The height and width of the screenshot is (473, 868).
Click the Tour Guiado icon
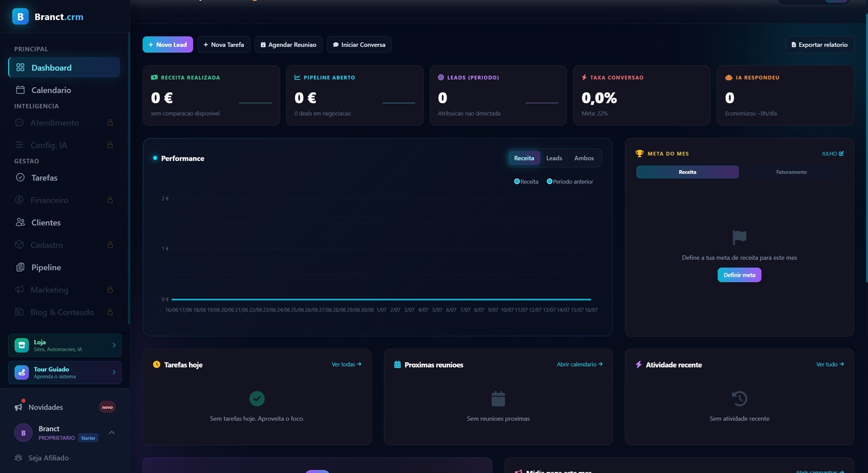tap(21, 373)
